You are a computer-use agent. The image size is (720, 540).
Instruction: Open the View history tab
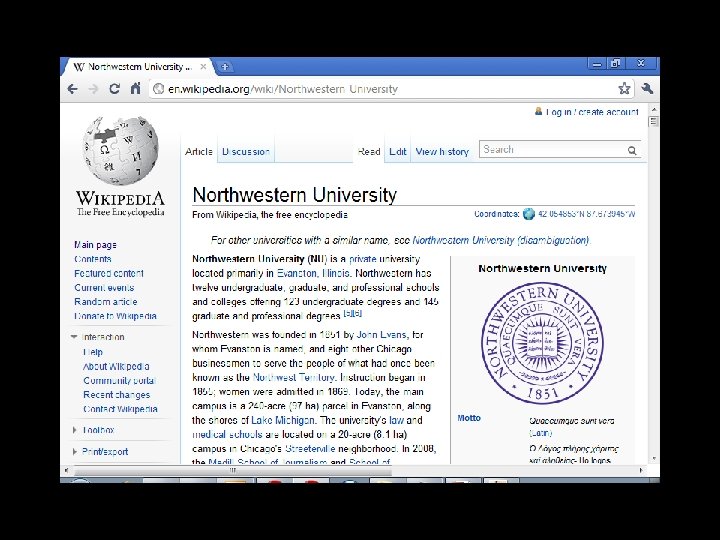[x=442, y=152]
